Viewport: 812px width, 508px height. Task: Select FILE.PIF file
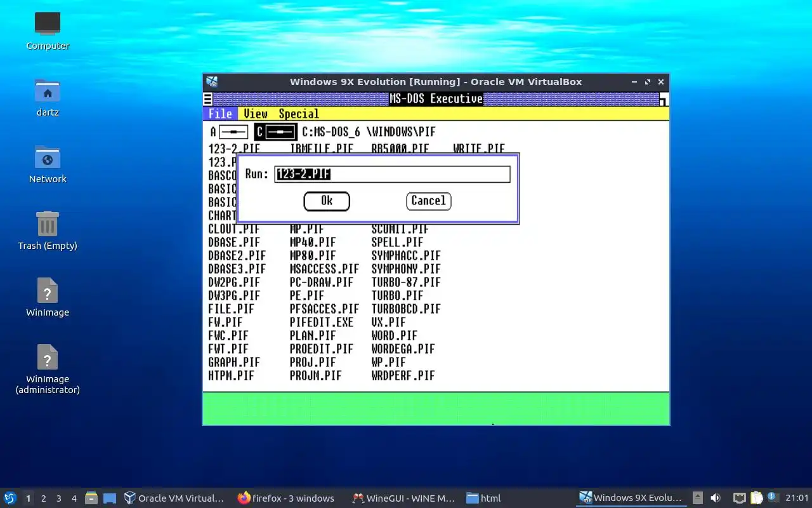coord(231,309)
